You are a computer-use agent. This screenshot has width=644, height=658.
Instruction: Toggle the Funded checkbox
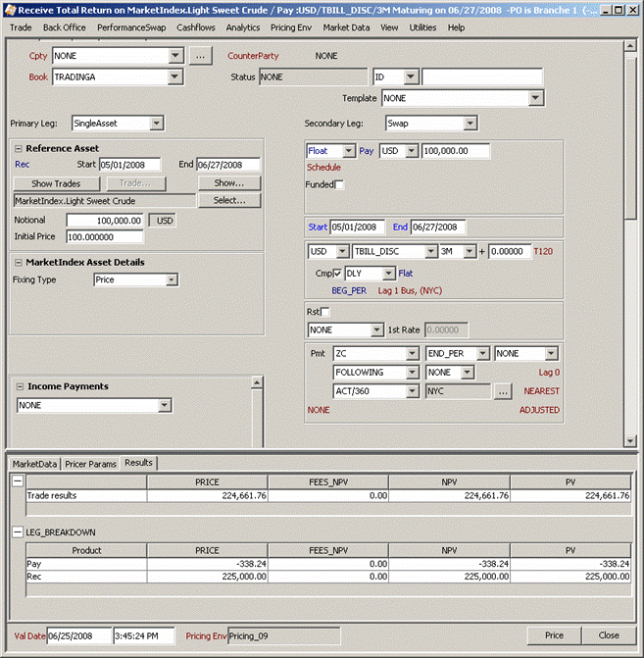tap(339, 184)
